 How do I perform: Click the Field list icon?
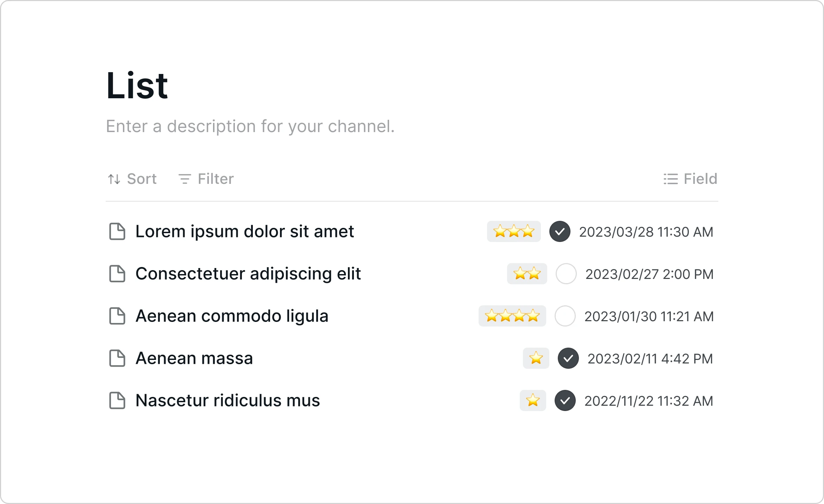[x=671, y=179]
